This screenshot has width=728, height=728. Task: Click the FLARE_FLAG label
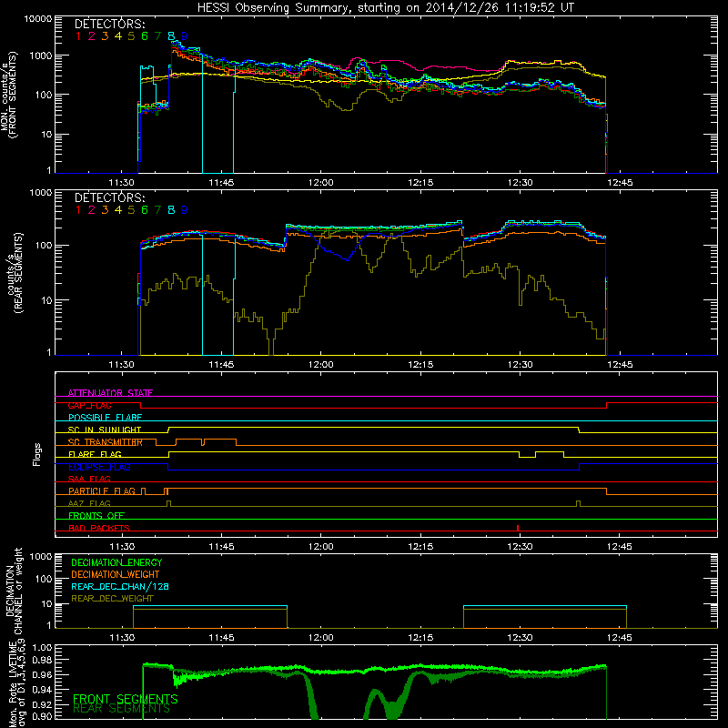(x=95, y=454)
